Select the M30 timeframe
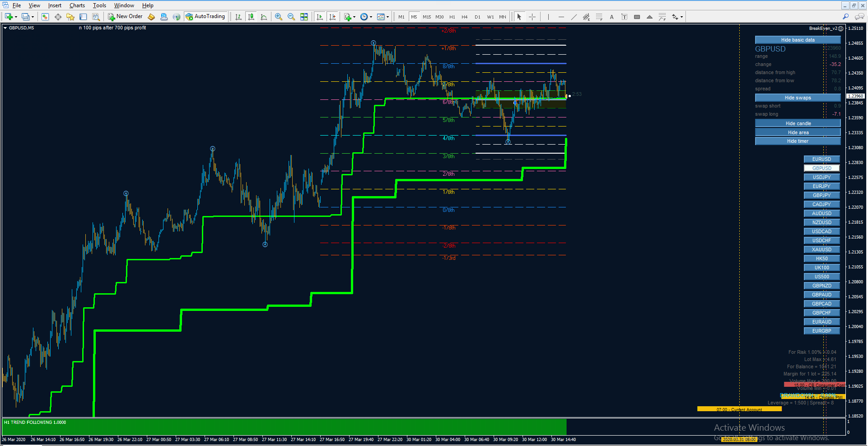Image resolution: width=868 pixels, height=446 pixels. click(x=439, y=17)
